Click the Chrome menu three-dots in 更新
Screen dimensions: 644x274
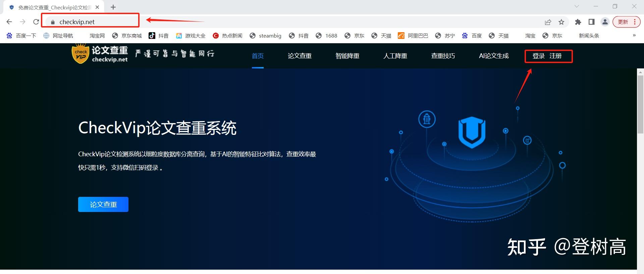[635, 22]
